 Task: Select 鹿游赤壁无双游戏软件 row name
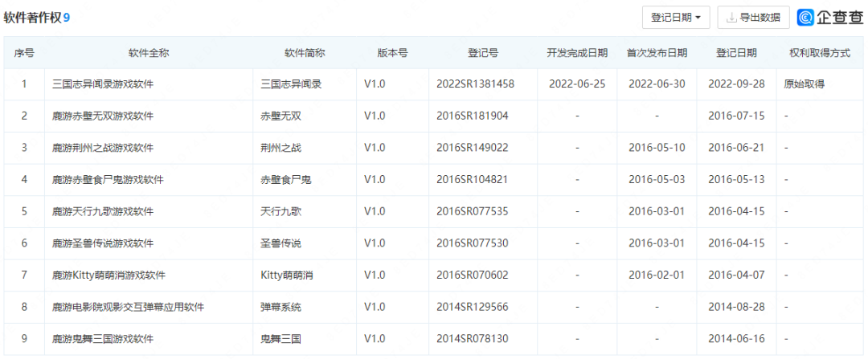point(103,116)
